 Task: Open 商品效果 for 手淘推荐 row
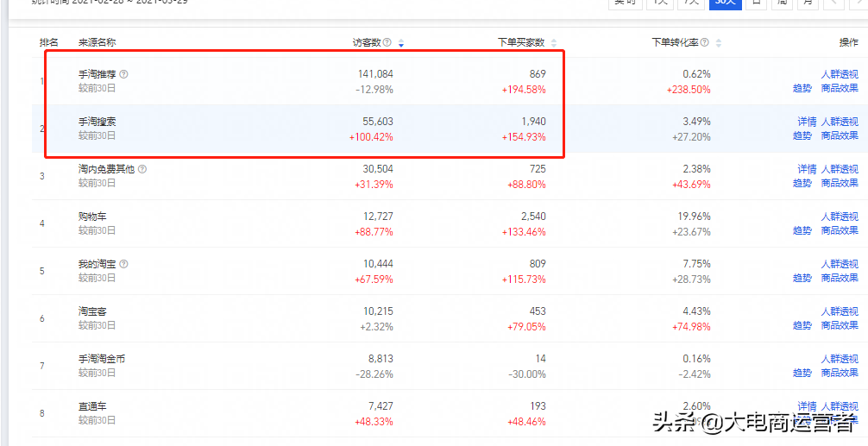[x=840, y=88]
